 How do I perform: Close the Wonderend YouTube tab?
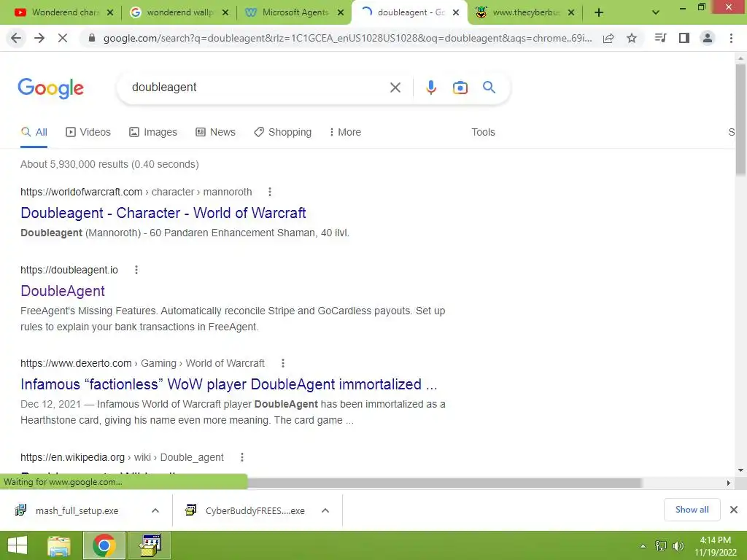[x=110, y=13]
